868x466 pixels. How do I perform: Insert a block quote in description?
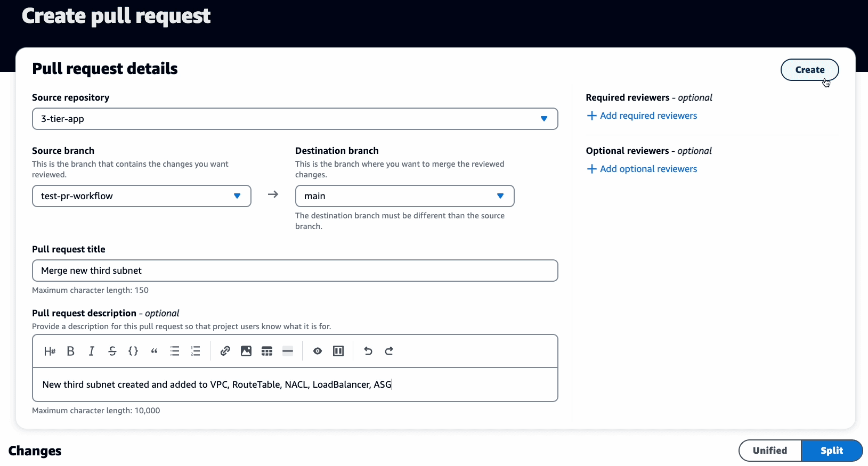tap(154, 351)
